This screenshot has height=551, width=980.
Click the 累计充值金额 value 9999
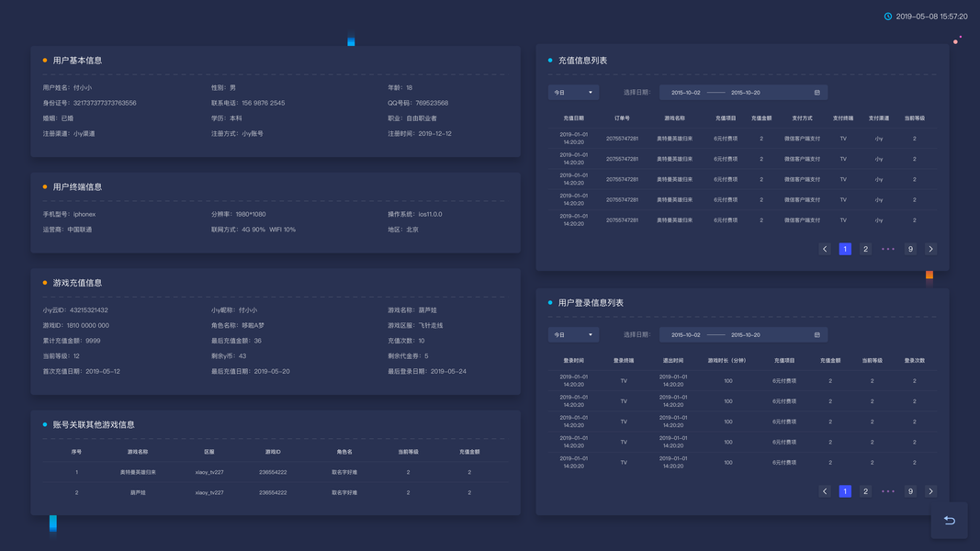(93, 341)
